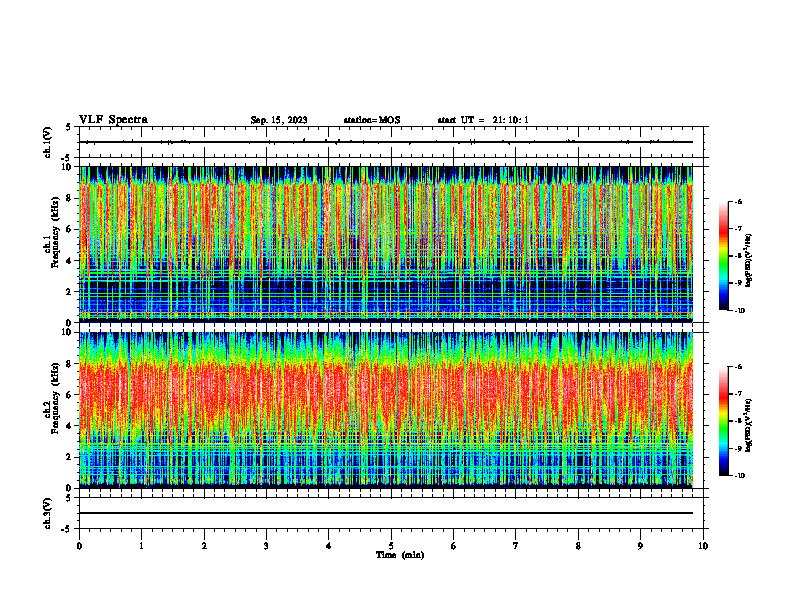
Task: Click the "-6" label on ch.1 colorbar
Action: coord(738,202)
